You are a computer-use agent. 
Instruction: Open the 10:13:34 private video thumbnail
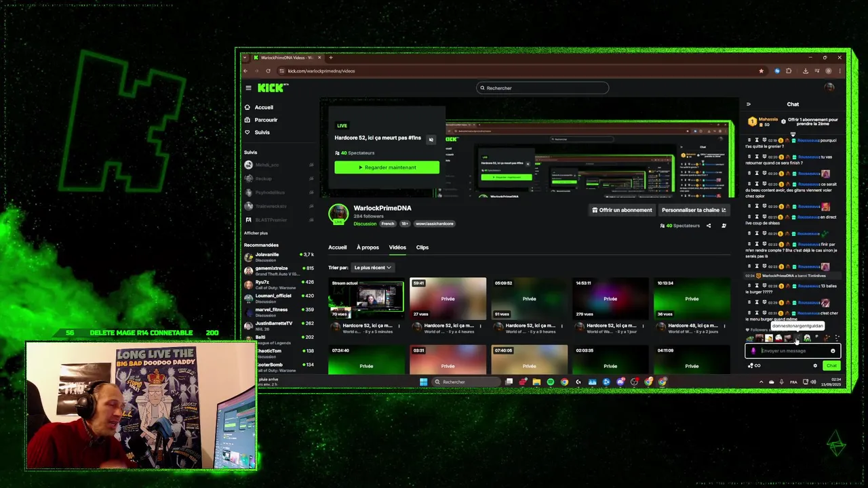tap(692, 298)
